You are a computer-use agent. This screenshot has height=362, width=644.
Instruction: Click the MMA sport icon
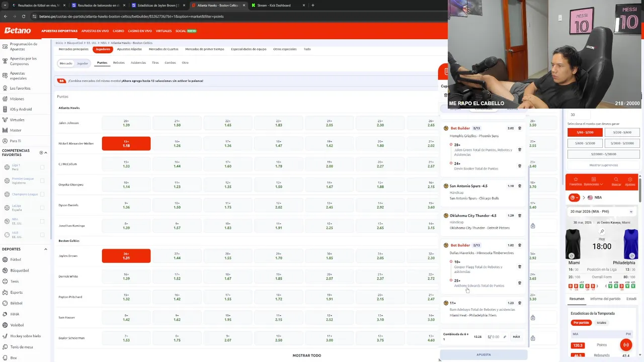5,314
